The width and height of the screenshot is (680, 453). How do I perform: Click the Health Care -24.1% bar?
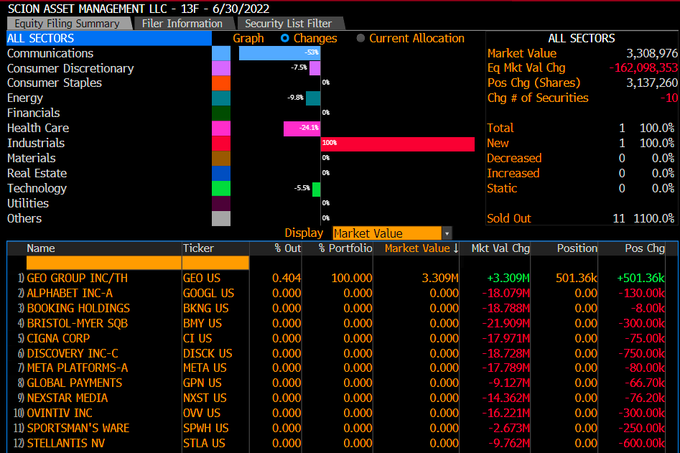coord(302,128)
